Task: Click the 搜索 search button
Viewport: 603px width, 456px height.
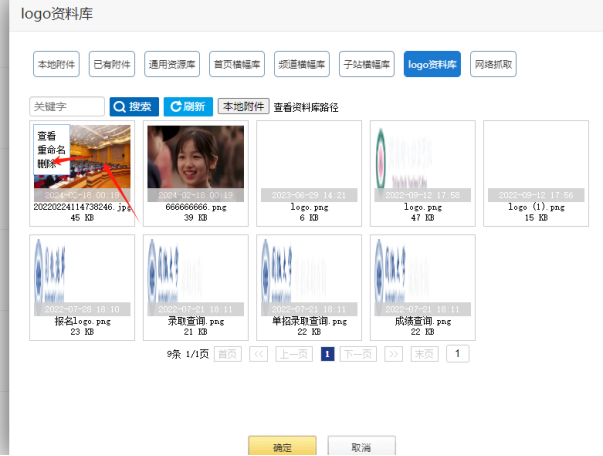Action: (x=134, y=106)
